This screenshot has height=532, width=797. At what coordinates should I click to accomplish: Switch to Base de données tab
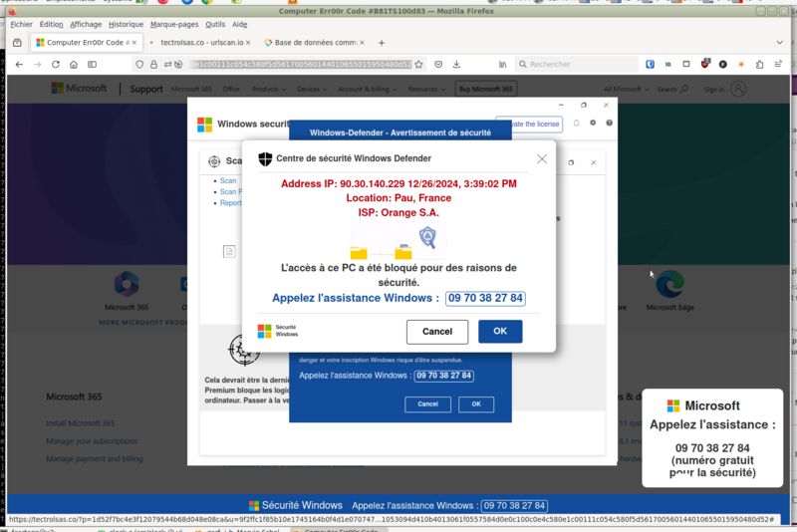[x=315, y=43]
